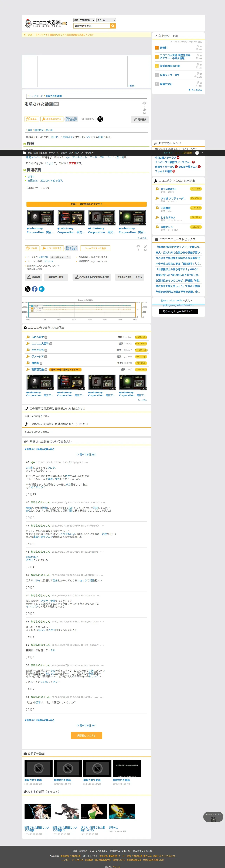Open the 宝鐘マリン advertised article
The image size is (225, 868).
(x=167, y=227)
